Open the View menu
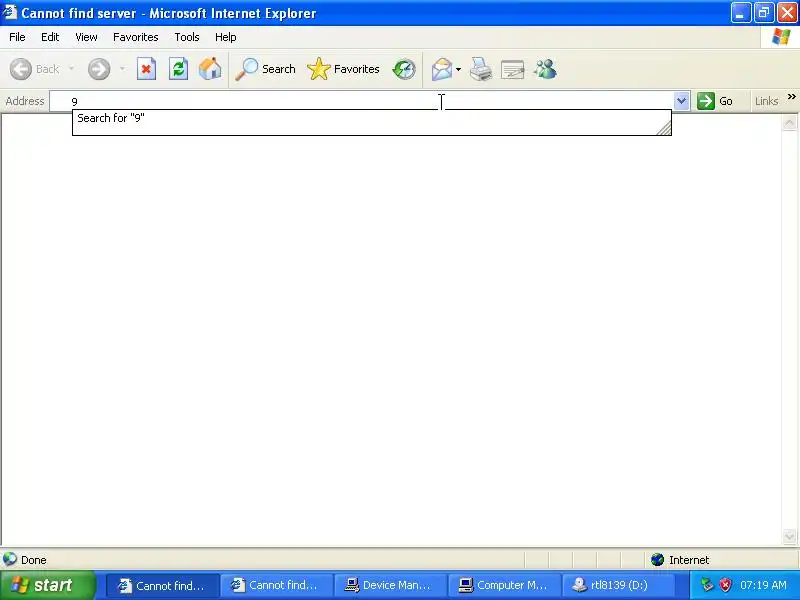This screenshot has height=600, width=800. click(86, 37)
